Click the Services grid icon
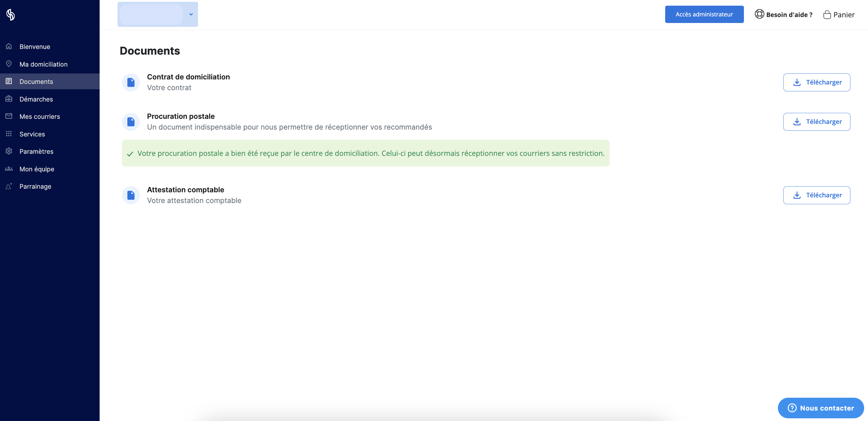This screenshot has width=868, height=421. click(9, 133)
